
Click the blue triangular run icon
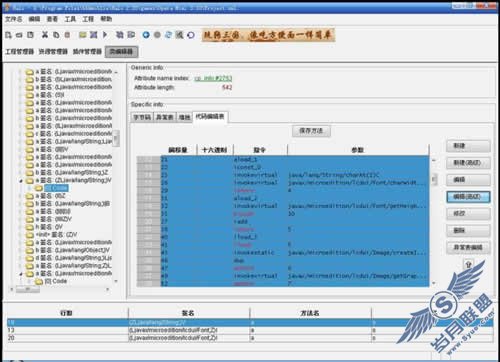pyautogui.click(x=105, y=35)
